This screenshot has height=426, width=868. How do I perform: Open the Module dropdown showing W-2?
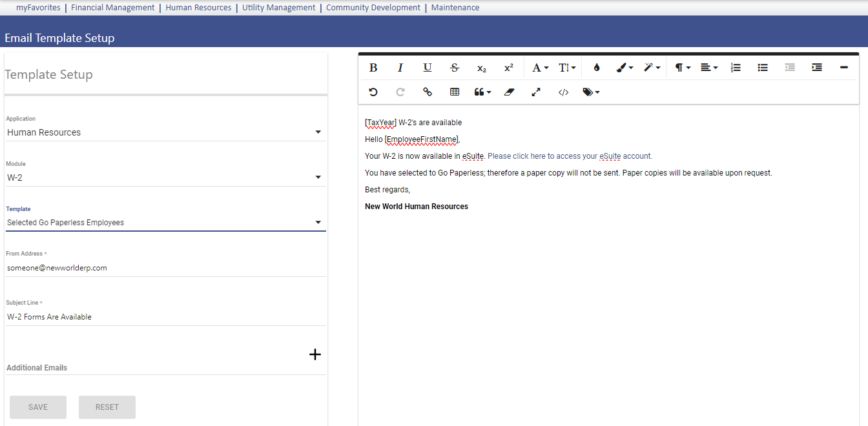tap(317, 177)
